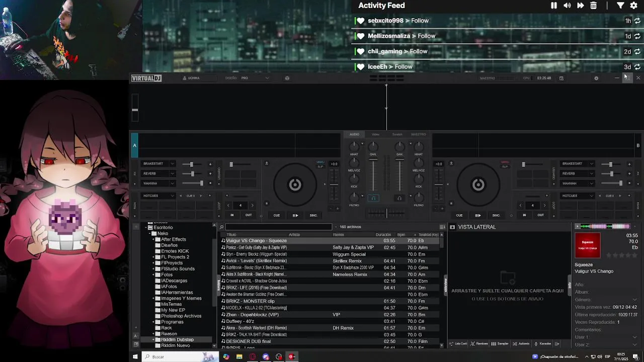Open Sampler sideview tab
The height and width of the screenshot is (362, 644).
pos(501,343)
